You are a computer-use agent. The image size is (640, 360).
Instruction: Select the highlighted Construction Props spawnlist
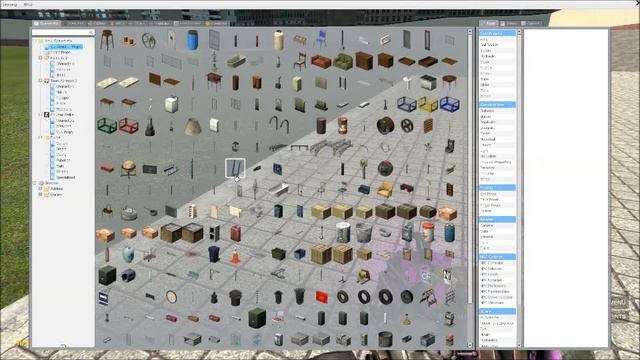click(x=63, y=47)
